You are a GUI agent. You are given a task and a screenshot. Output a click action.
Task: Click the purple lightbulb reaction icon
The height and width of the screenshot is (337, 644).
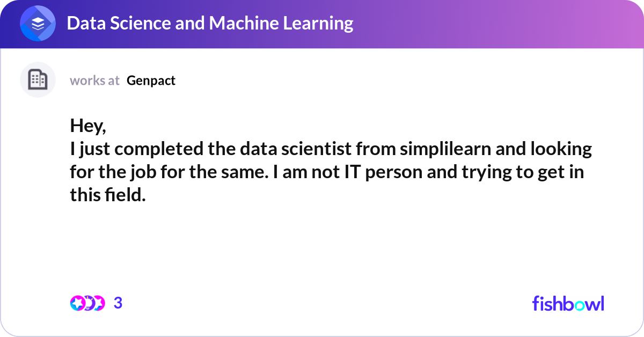coord(88,303)
